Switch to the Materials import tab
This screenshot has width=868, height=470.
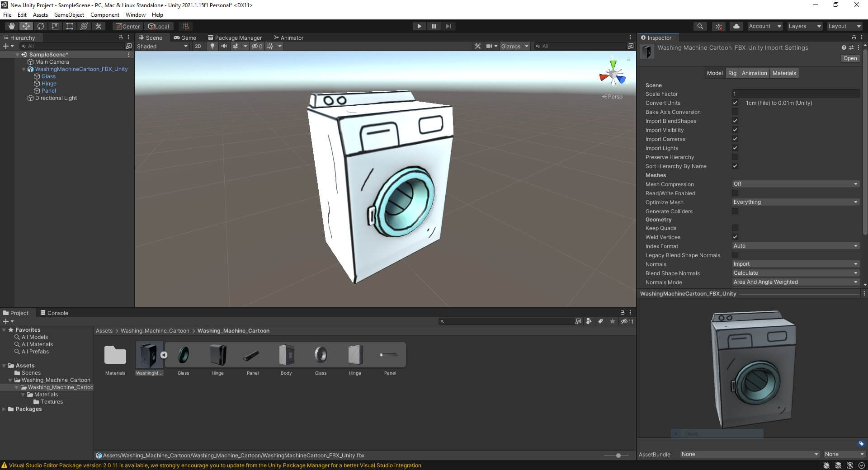pos(784,73)
